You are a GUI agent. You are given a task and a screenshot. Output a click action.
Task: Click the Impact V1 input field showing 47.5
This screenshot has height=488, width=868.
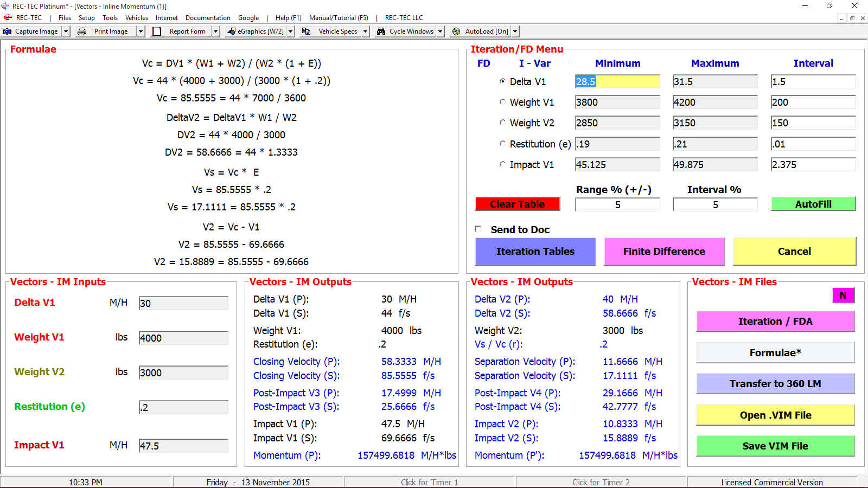click(x=183, y=446)
